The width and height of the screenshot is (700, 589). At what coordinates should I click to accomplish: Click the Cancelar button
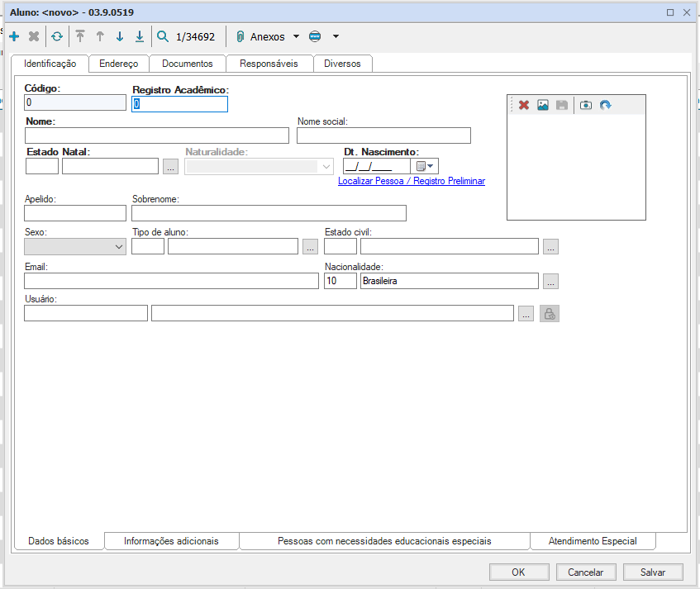click(585, 572)
